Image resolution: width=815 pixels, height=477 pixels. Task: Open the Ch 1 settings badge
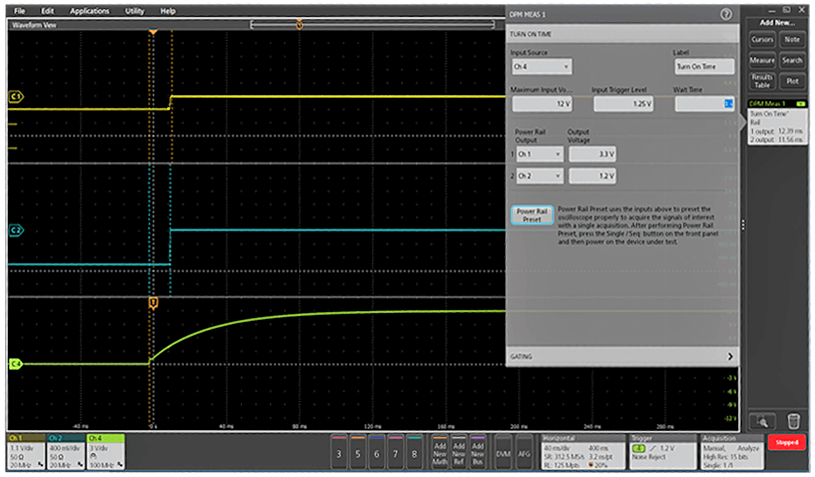(27, 452)
